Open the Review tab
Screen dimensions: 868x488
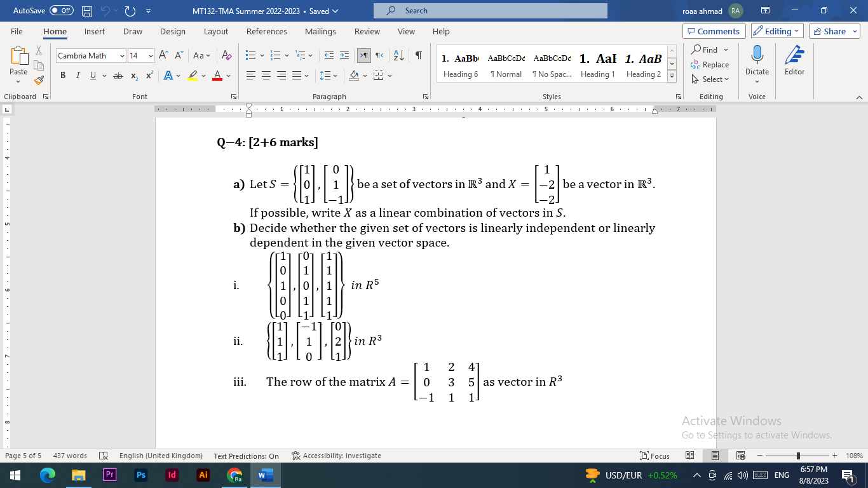[367, 31]
